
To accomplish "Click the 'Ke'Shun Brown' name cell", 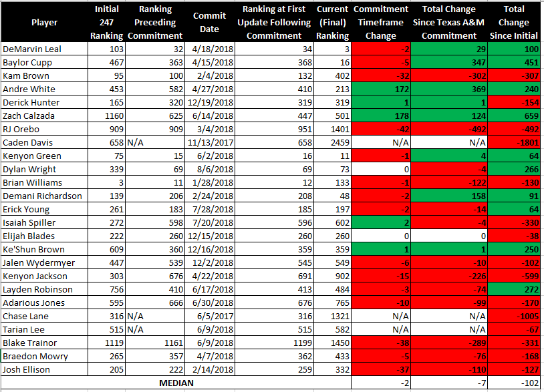I will pyautogui.click(x=44, y=249).
